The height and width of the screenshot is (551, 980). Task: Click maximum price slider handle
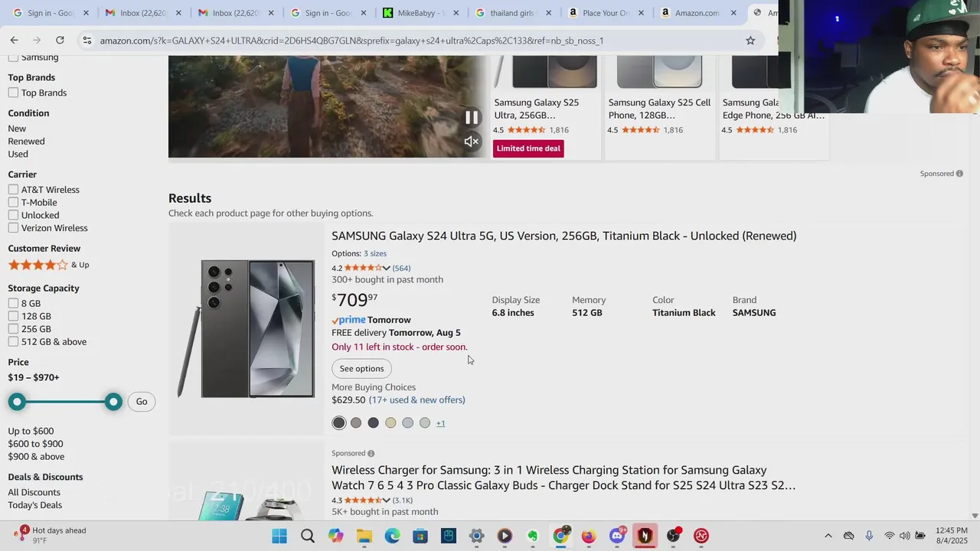(113, 402)
